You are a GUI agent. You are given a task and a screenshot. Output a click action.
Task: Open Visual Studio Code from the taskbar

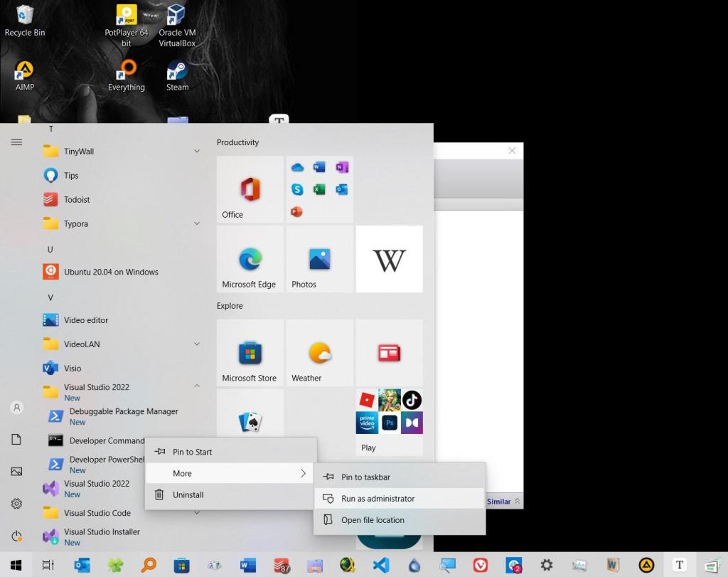pyautogui.click(x=381, y=565)
